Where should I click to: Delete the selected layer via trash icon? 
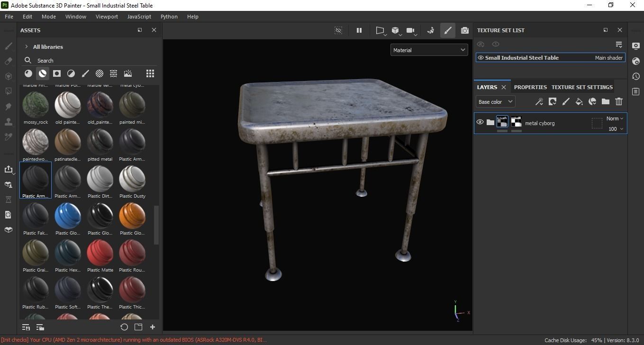click(618, 101)
